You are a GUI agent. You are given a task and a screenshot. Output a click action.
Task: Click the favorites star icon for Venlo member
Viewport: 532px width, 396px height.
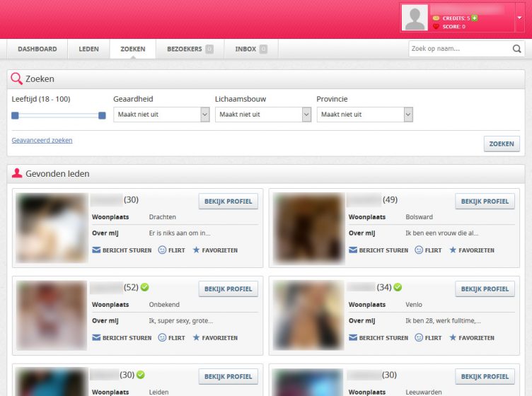[453, 338]
